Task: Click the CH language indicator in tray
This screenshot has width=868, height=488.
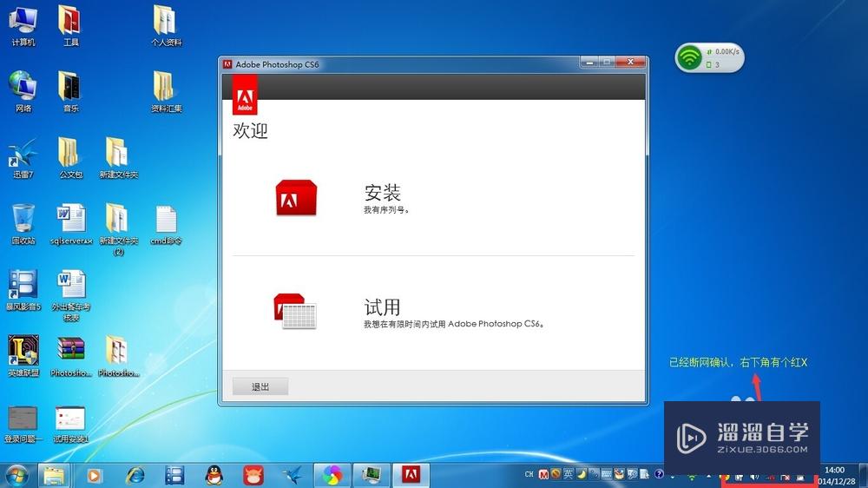Action: point(529,474)
